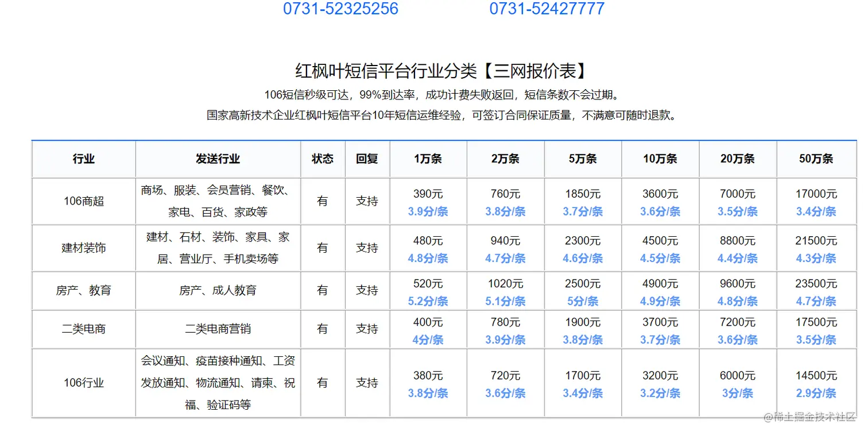868x435 pixels.
Task: Click the 3分/条 rate
Action: click(x=738, y=394)
